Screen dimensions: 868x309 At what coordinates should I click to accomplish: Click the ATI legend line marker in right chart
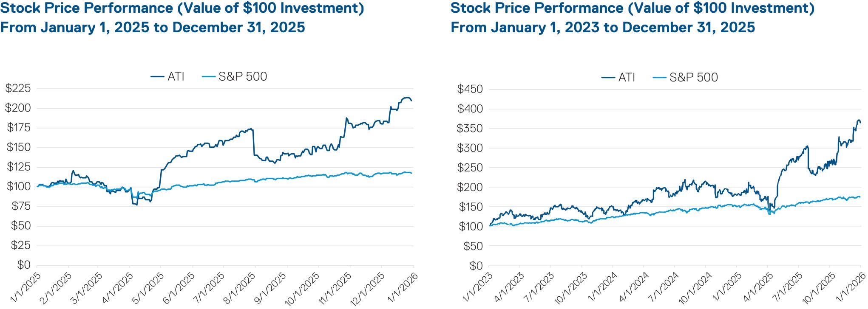click(608, 78)
